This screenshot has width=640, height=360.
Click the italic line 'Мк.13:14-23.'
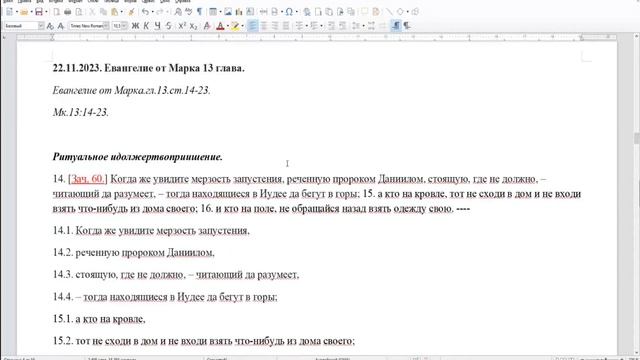81,112
